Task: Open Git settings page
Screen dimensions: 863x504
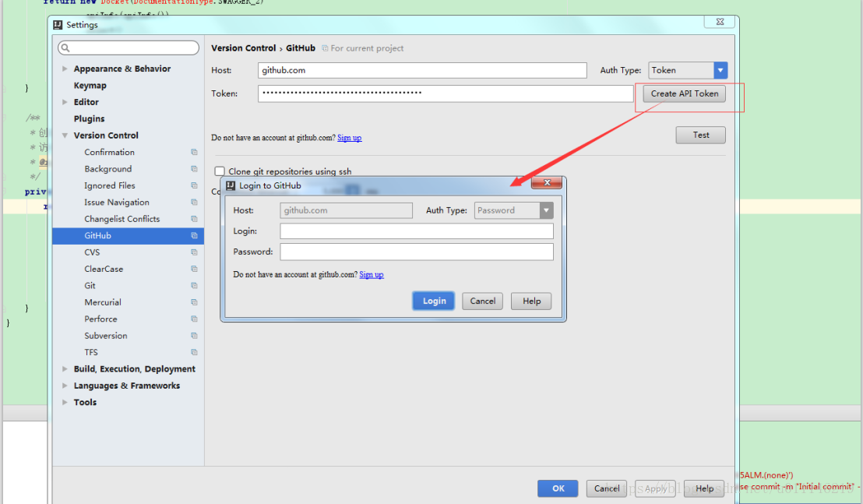Action: 90,286
